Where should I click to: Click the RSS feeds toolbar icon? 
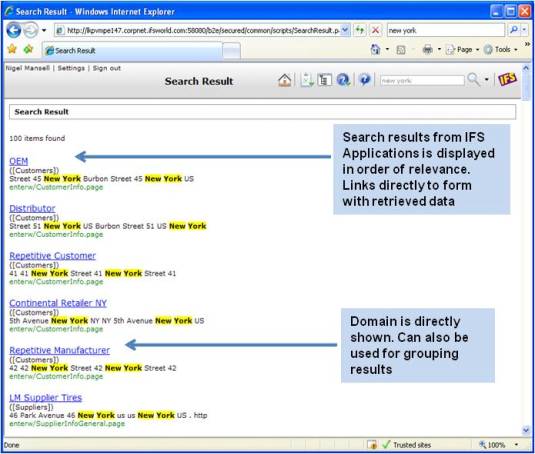point(401,50)
